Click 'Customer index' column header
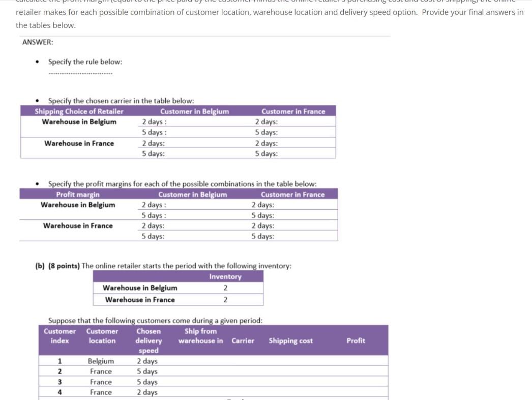 60,336
